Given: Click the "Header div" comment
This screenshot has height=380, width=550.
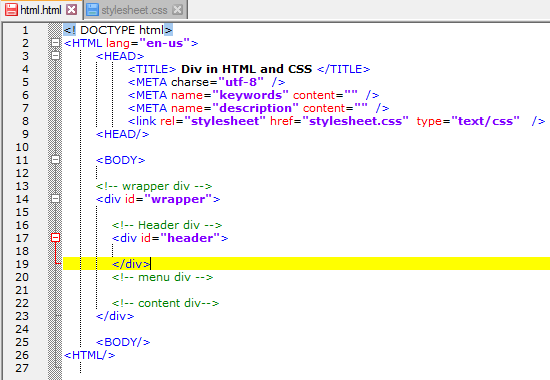Looking at the screenshot, I should [x=167, y=225].
